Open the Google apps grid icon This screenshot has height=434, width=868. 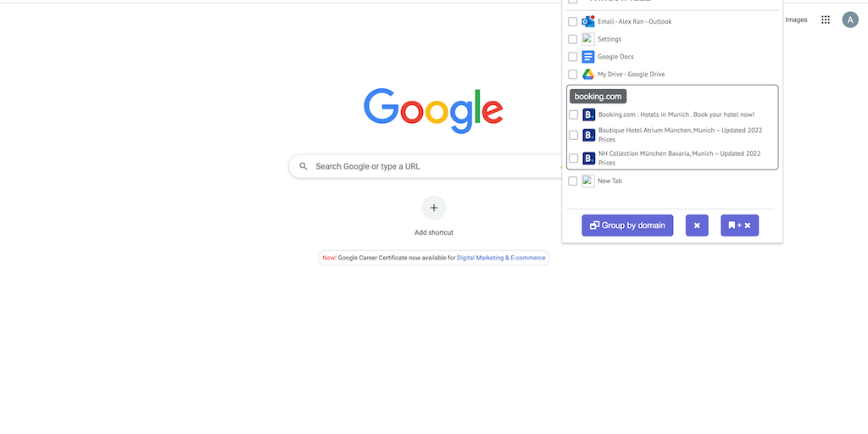[x=826, y=20]
